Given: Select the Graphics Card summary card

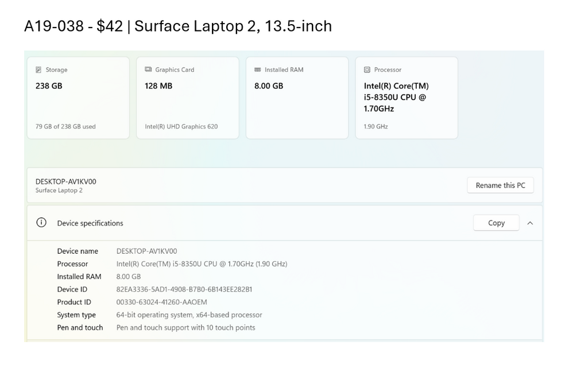Looking at the screenshot, I should pyautogui.click(x=187, y=97).
